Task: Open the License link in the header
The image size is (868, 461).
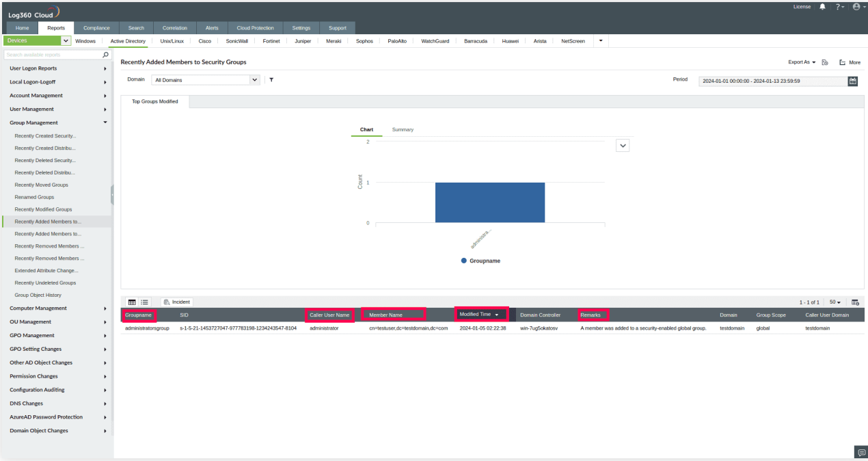Action: point(802,7)
